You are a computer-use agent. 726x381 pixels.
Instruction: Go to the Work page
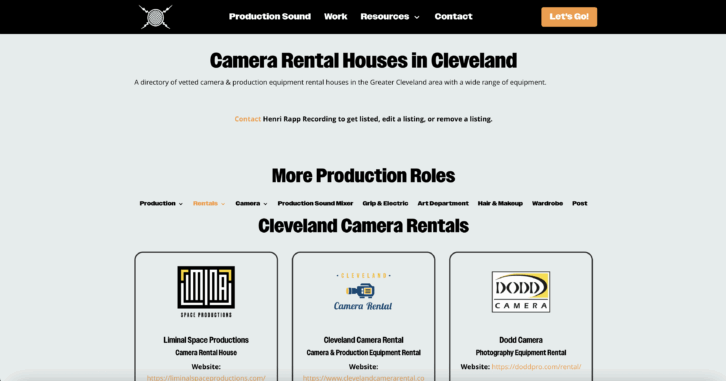click(x=336, y=17)
